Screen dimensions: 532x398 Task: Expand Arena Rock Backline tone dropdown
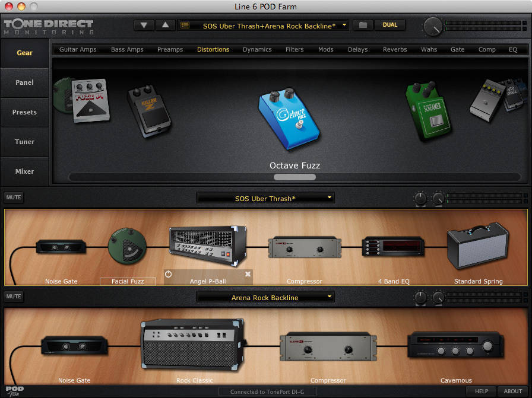coord(330,297)
